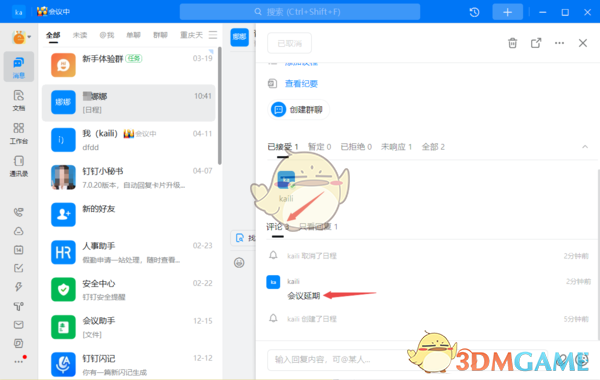Click the lightning bolt icon in sidebar
600x380 pixels.
coord(18,287)
